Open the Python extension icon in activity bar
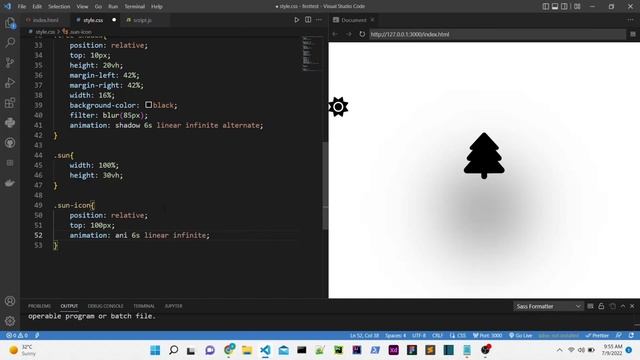 10,122
